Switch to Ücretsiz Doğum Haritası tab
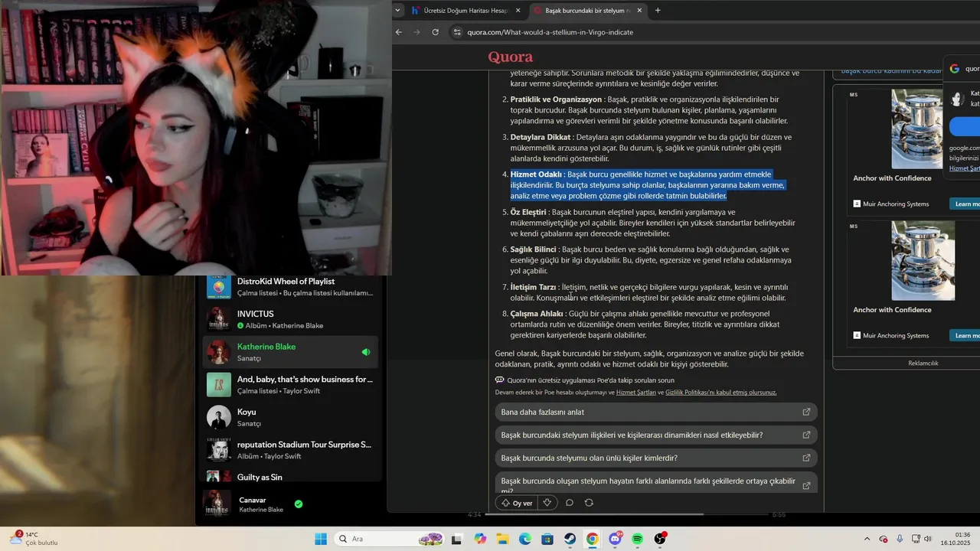The height and width of the screenshot is (551, 980). (466, 11)
